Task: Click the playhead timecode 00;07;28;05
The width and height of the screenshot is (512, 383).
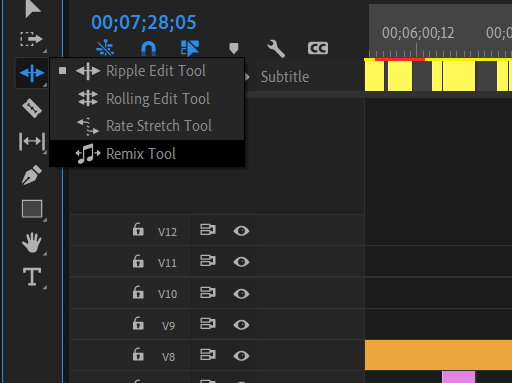Action: coord(144,23)
